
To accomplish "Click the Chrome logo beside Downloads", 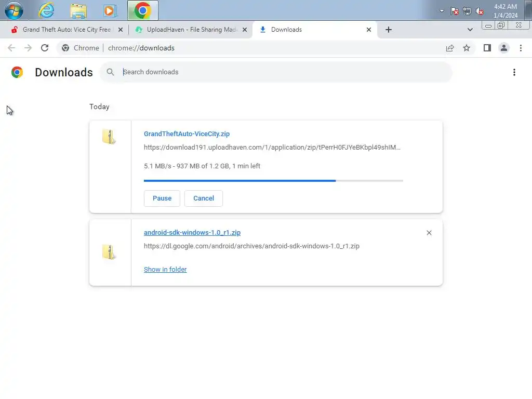I will [x=17, y=72].
